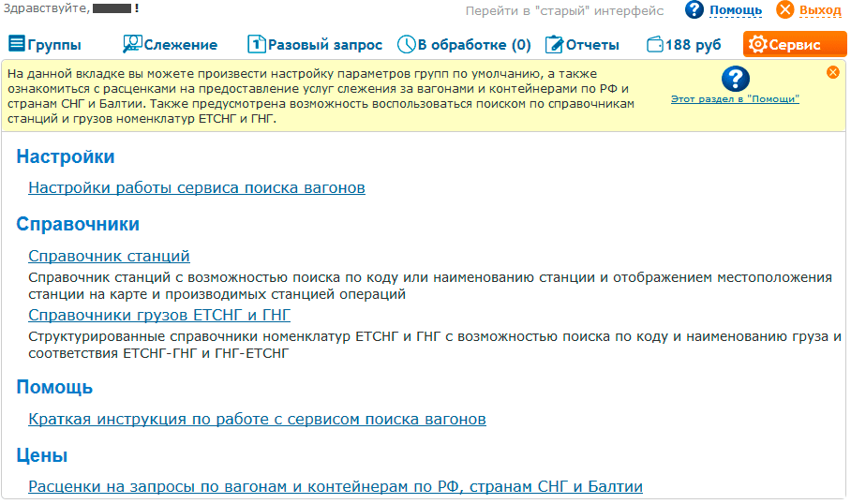The width and height of the screenshot is (851, 504).
Task: Click the clock icon for В обработке
Action: coord(406,44)
